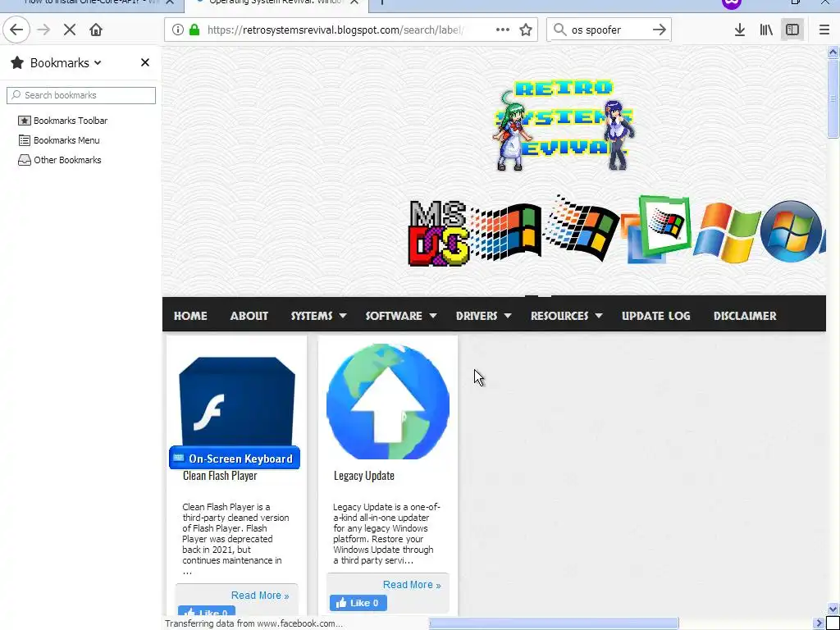This screenshot has width=840, height=630.
Task: Open the downloads arrow icon
Action: click(x=739, y=30)
